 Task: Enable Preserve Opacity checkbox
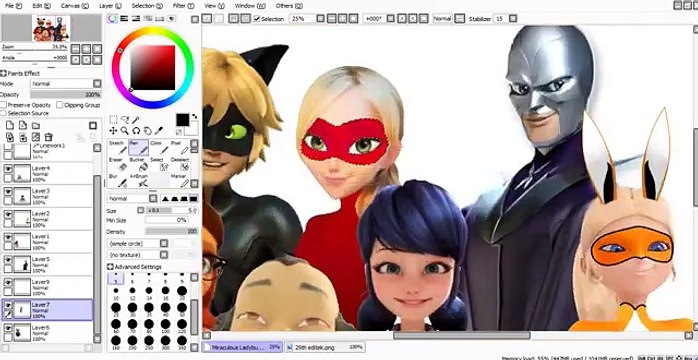click(x=4, y=105)
